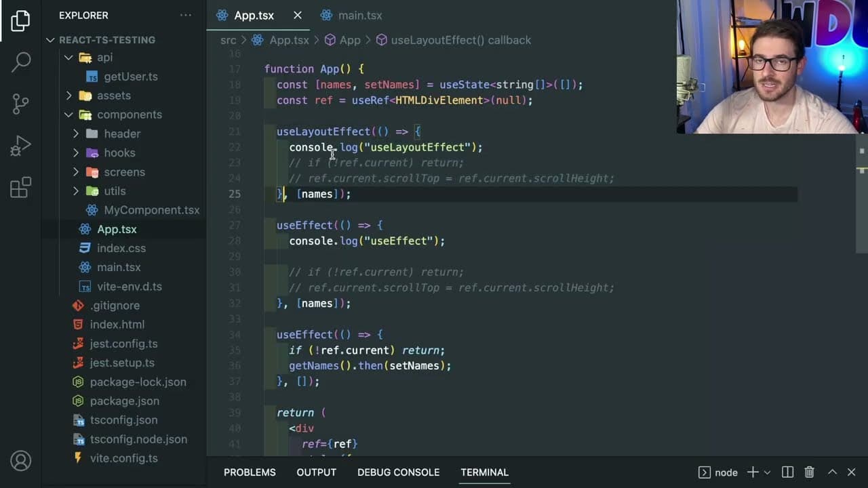Open jest.config.ts file
This screenshot has height=488, width=868.
coord(123,344)
